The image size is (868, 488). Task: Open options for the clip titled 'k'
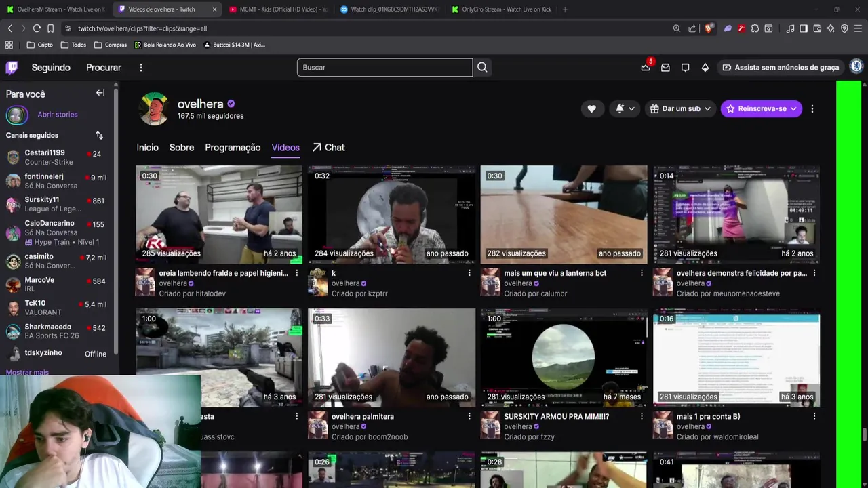469,273
